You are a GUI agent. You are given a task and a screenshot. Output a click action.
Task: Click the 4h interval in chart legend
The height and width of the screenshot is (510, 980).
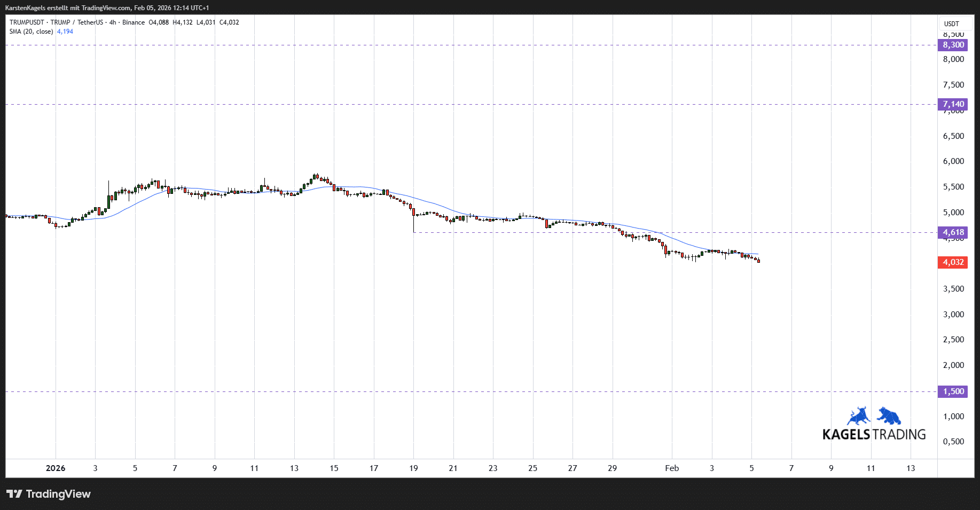coord(113,22)
